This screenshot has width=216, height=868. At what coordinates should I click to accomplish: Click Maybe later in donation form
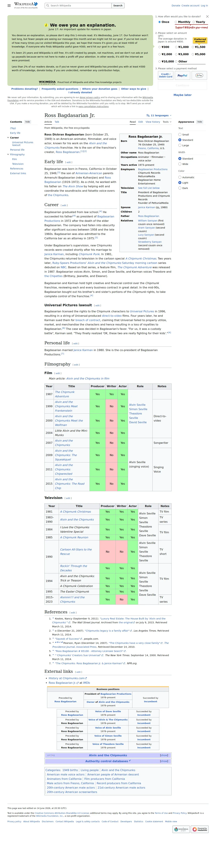(x=183, y=95)
